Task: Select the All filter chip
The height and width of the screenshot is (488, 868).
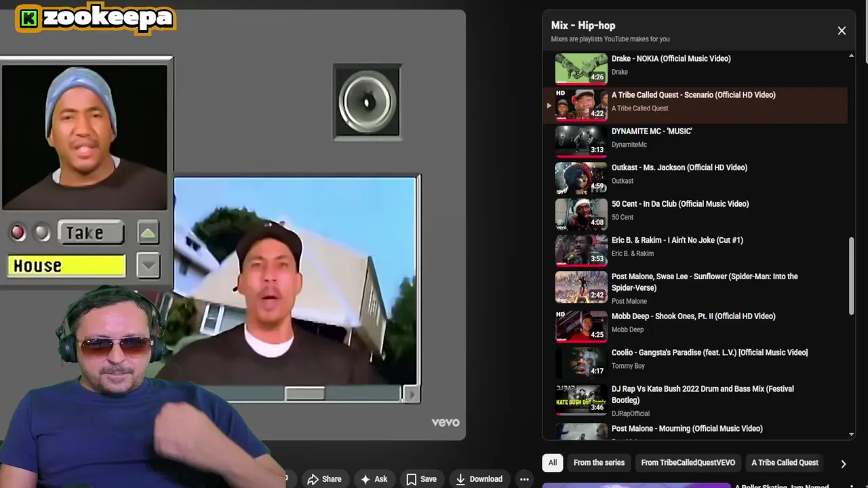Action: pos(553,463)
